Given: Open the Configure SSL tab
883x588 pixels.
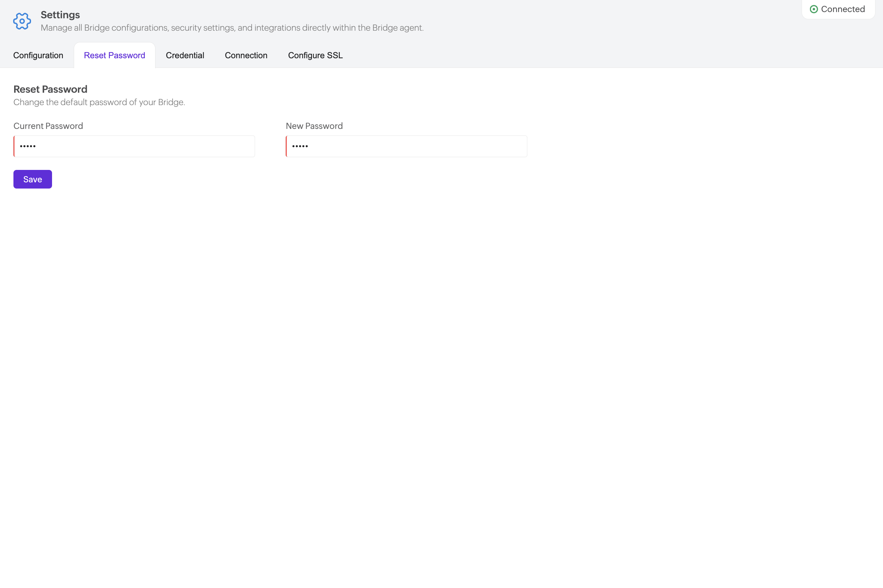Looking at the screenshot, I should tap(315, 55).
